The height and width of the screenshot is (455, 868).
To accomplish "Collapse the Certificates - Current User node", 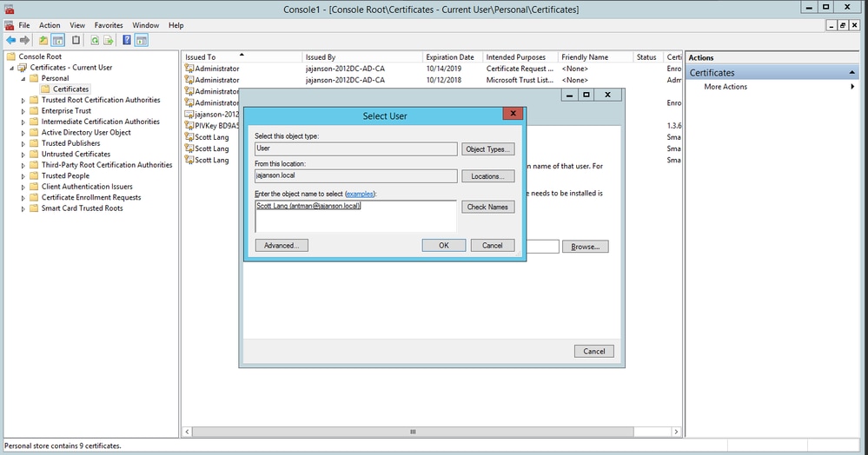I will tap(11, 68).
